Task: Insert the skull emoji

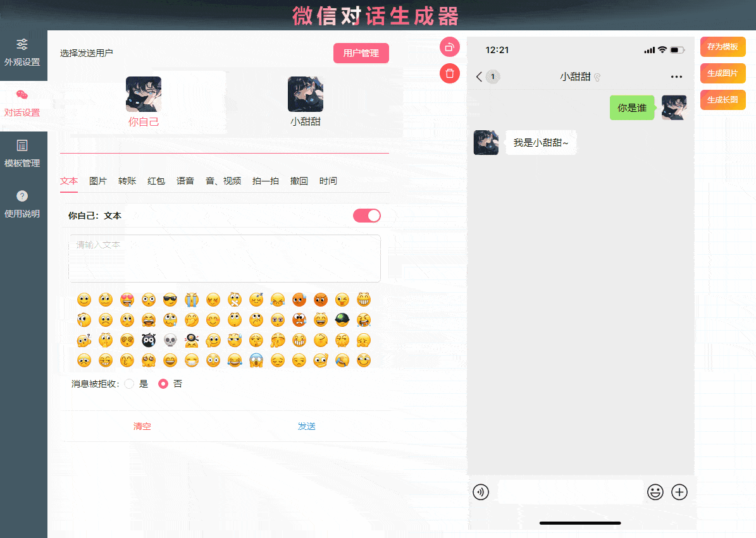Action: point(170,340)
